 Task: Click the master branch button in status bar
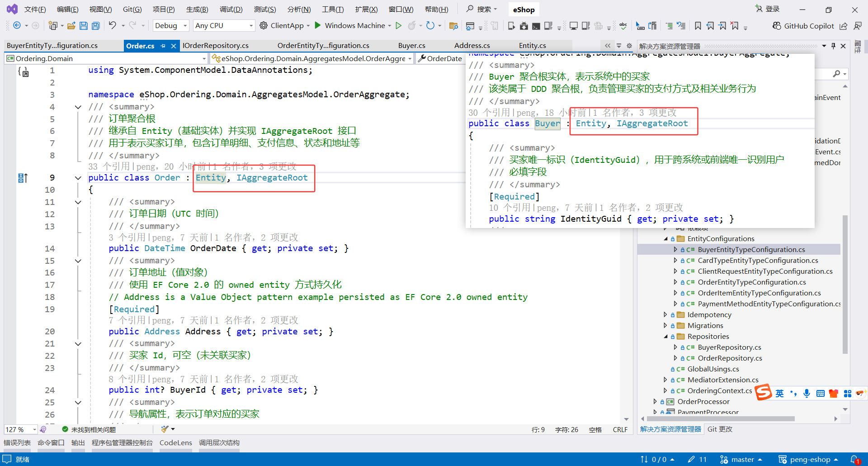click(741, 460)
